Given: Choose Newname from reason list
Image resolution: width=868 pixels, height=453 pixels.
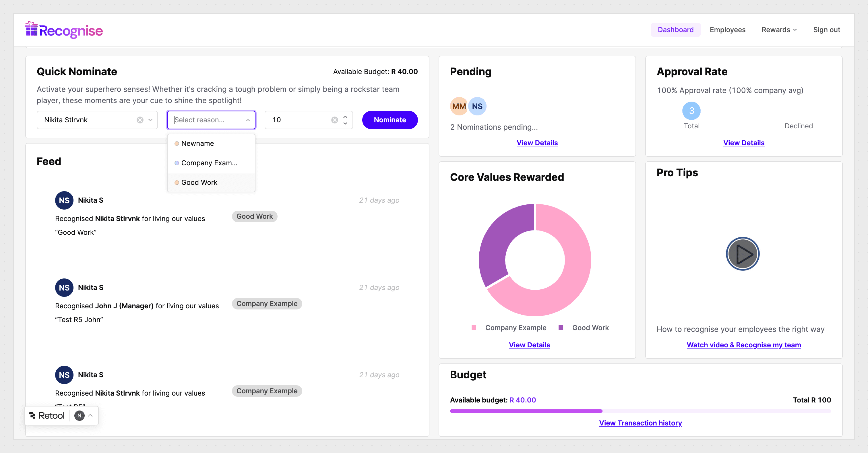Looking at the screenshot, I should coord(197,144).
